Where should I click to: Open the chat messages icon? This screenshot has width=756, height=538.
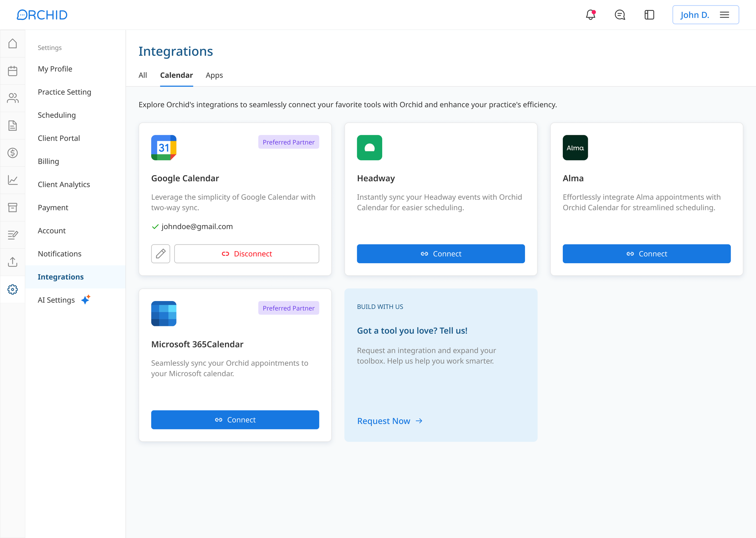(x=620, y=15)
